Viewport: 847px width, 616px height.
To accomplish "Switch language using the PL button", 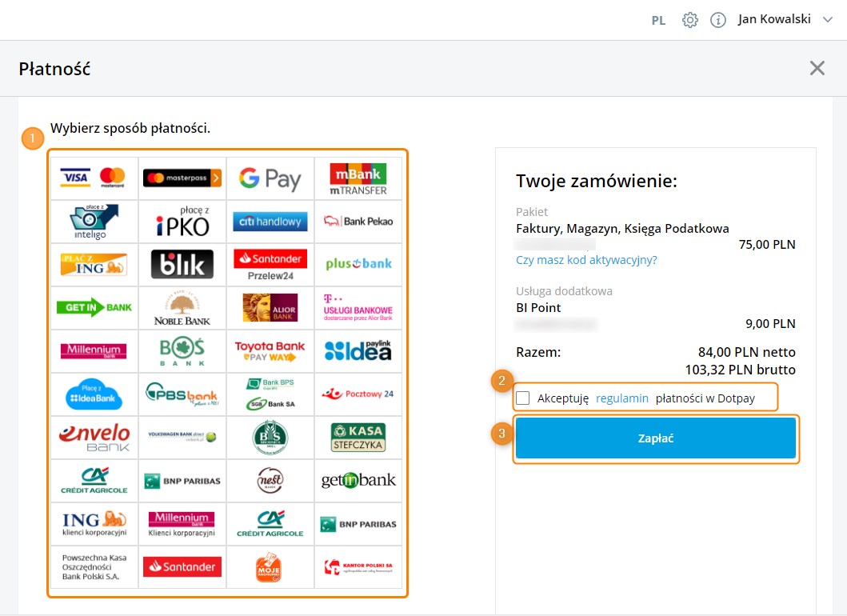I will 658,21.
